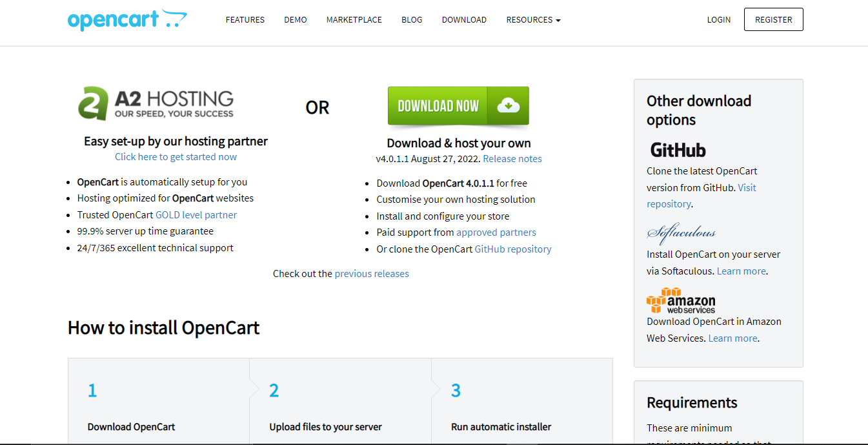Go to the Marketplace page

pos(354,20)
